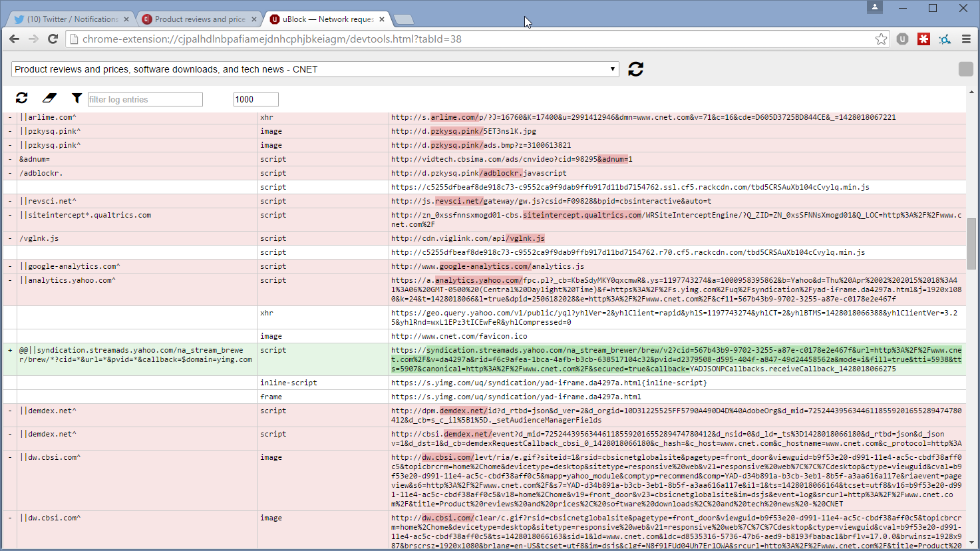Clear the log with the eraser icon
The image size is (980, 551).
pyautogui.click(x=49, y=98)
